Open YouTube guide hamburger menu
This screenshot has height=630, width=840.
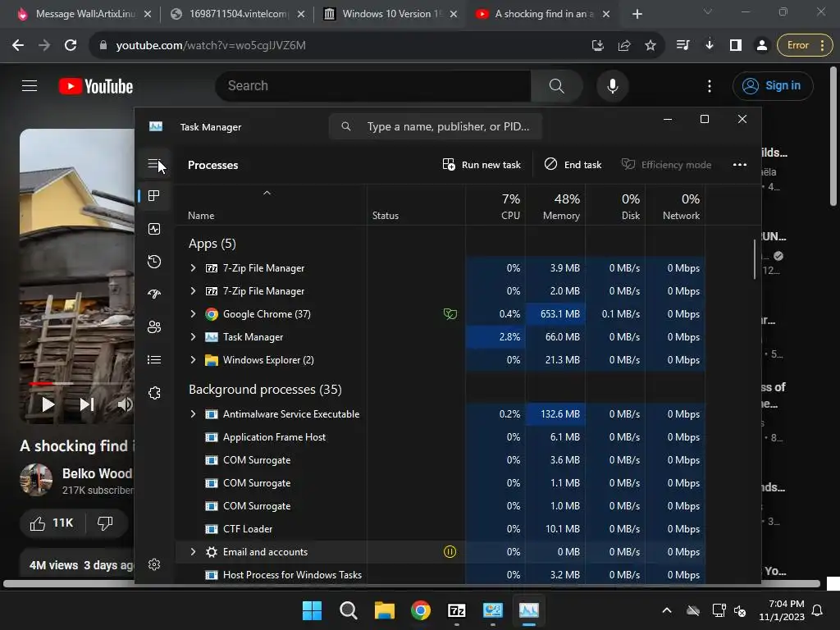point(30,85)
